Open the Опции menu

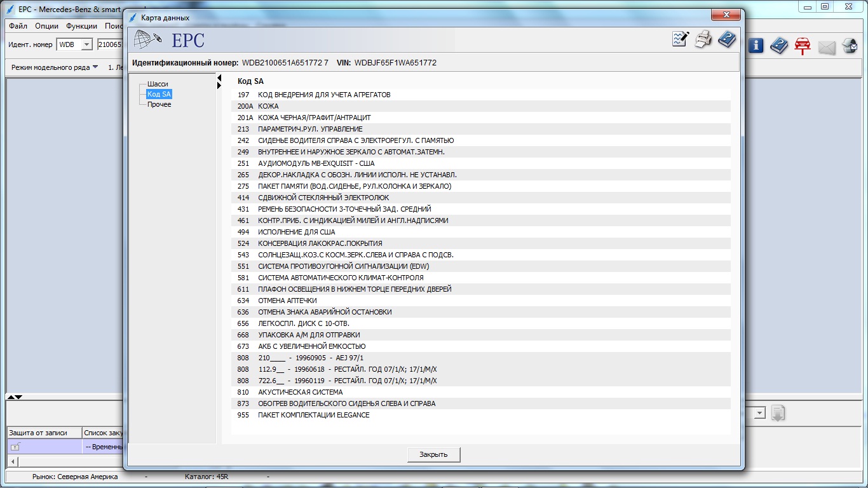[47, 26]
